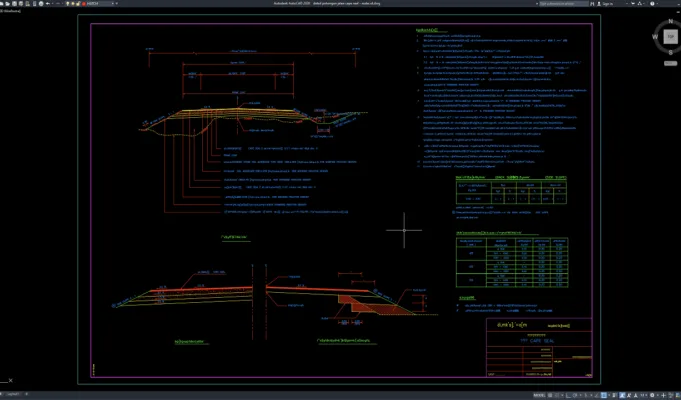
Task: Click the Open file icon
Action: [7, 3]
